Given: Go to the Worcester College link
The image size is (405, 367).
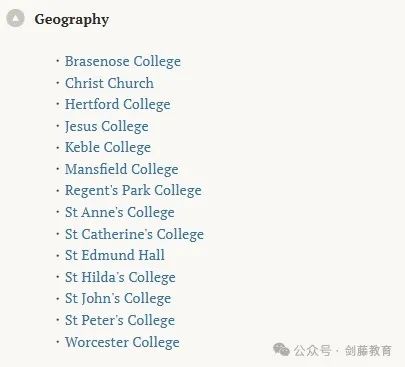Looking at the screenshot, I should [122, 342].
